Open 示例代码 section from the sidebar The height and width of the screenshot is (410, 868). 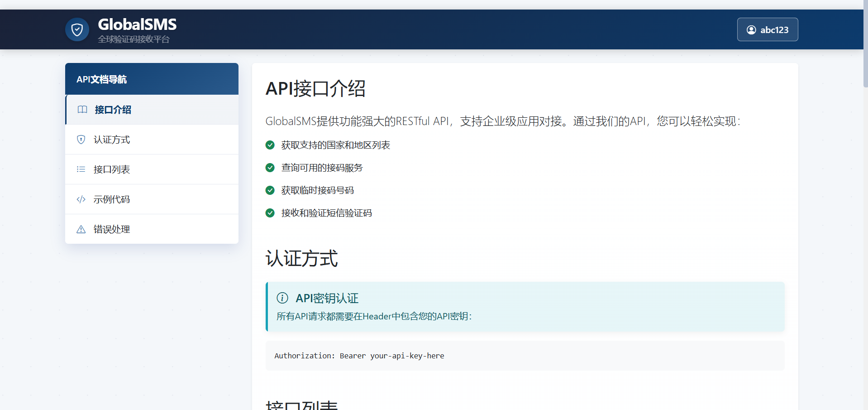(x=152, y=199)
